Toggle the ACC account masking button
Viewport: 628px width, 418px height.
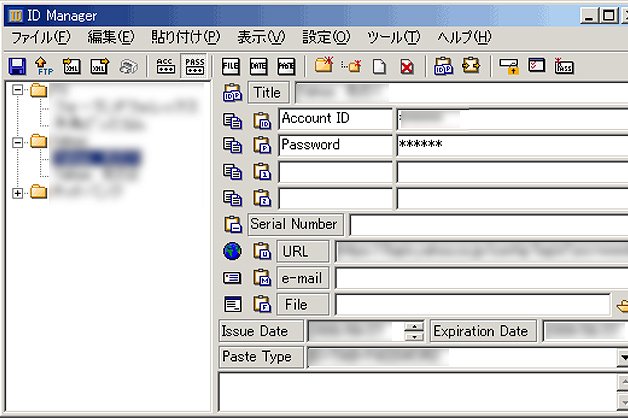pos(165,66)
